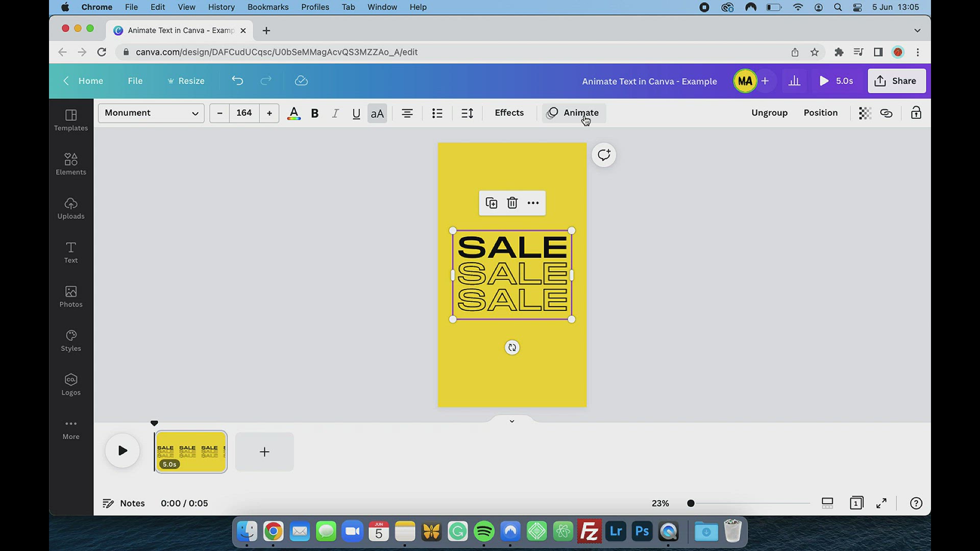This screenshot has height=551, width=980.
Task: Select the 5.0s page thumbnail
Action: (191, 452)
